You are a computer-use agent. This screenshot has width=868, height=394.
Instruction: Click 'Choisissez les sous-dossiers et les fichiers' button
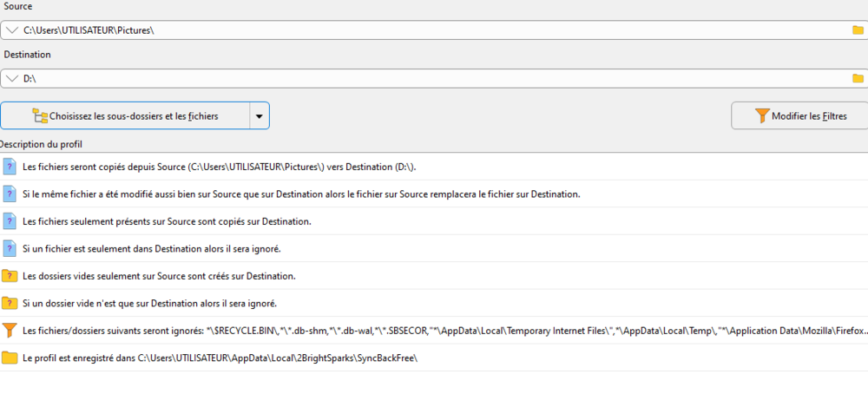pyautogui.click(x=125, y=115)
